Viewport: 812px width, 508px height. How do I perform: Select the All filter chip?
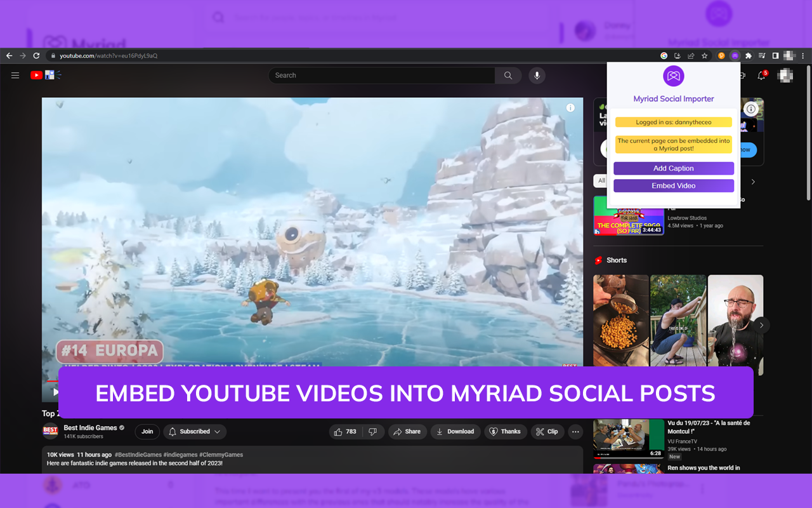(601, 181)
